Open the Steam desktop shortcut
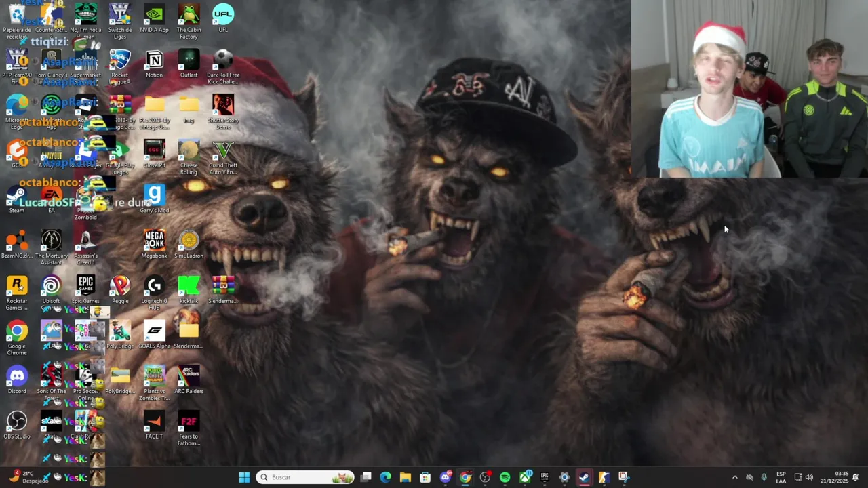This screenshot has height=488, width=868. [x=17, y=199]
